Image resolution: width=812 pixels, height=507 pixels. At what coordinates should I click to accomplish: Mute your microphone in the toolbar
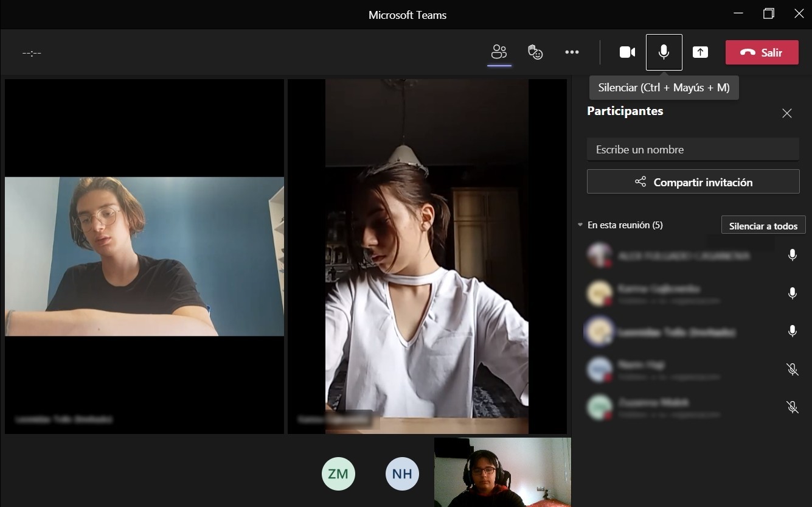coord(664,52)
